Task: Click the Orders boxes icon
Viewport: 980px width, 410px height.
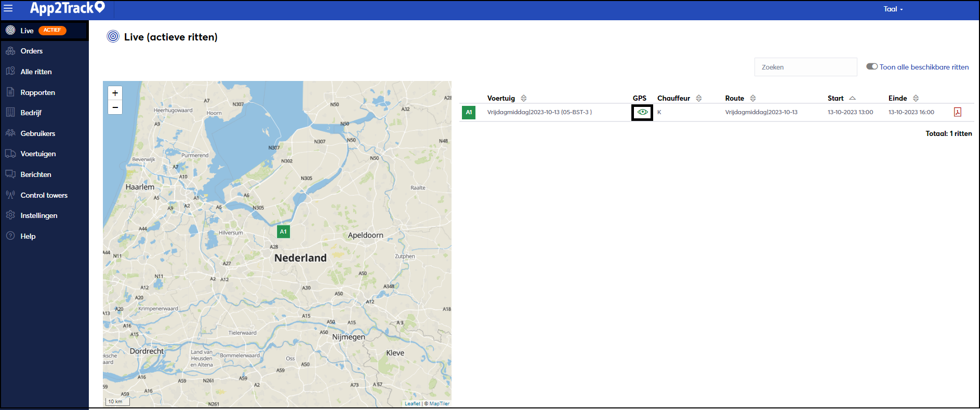Action: 10,50
